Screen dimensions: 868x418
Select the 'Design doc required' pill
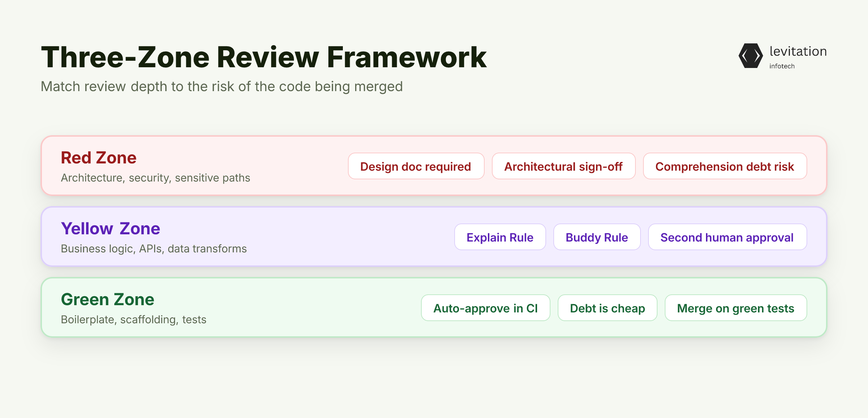point(416,166)
